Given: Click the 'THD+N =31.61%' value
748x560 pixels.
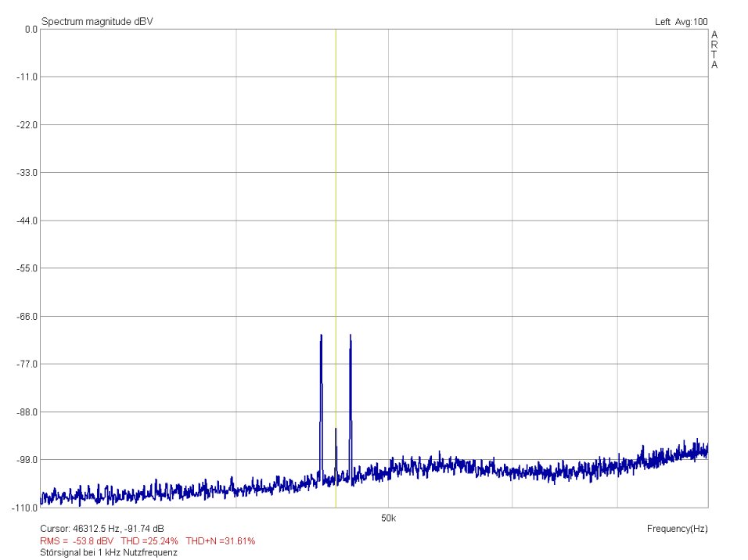Looking at the screenshot, I should (221, 540).
